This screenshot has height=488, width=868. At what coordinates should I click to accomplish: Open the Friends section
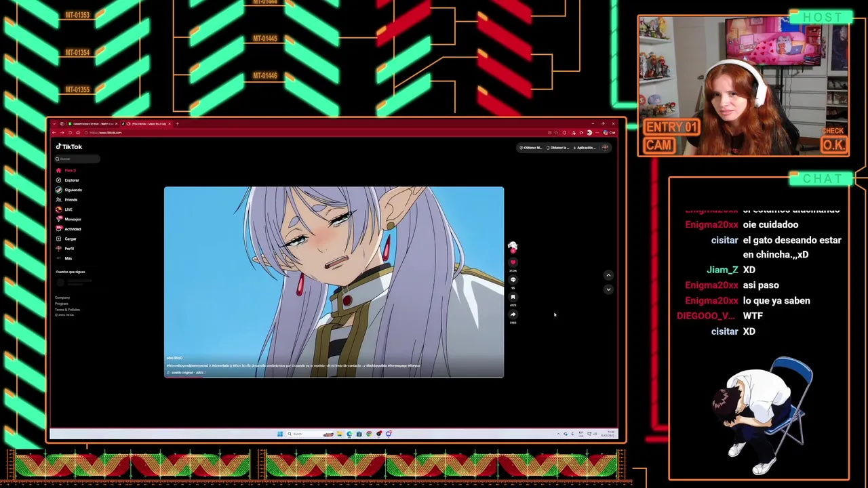(67, 200)
